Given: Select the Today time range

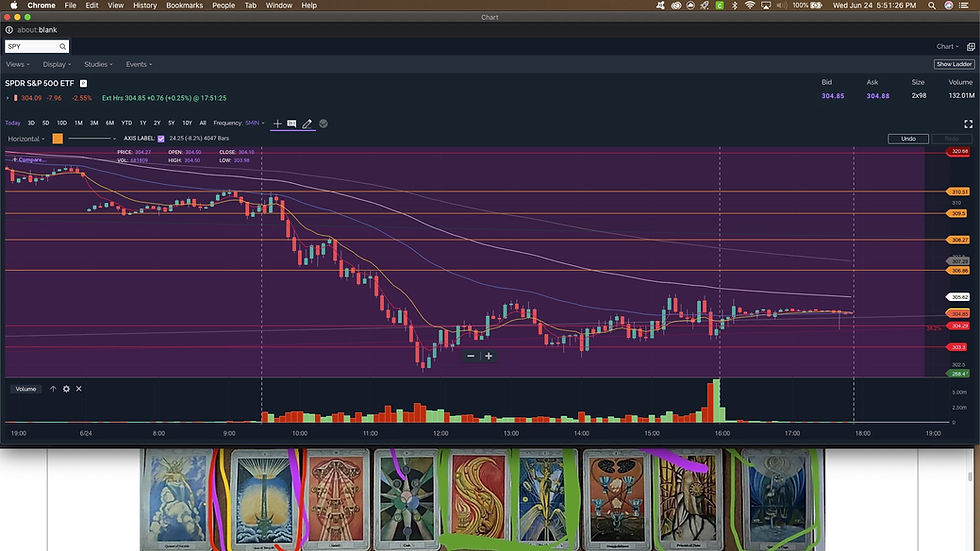Looking at the screenshot, I should 12,123.
